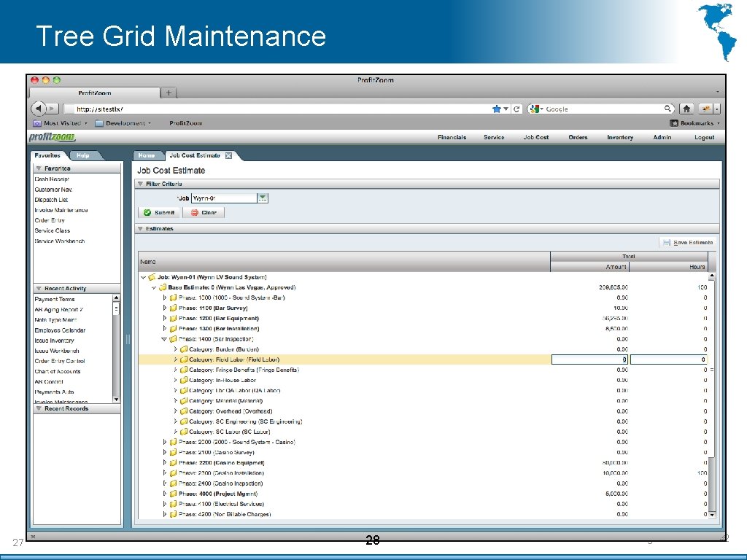This screenshot has height=560, width=747.
Task: Click folder icon of Phase: 1100 (Bar Survey)
Action: click(174, 308)
